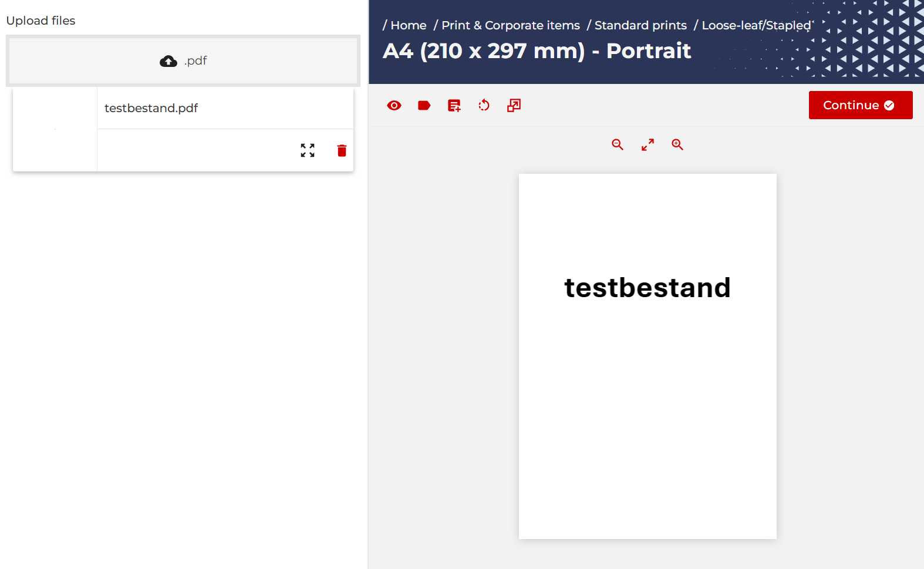The width and height of the screenshot is (924, 569).
Task: Click the add-page list icon
Action: click(x=454, y=105)
